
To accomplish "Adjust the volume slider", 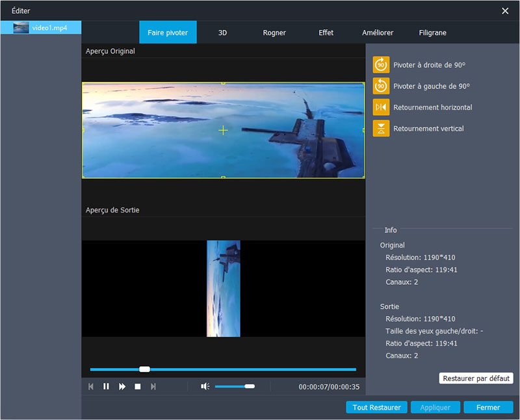I will click(235, 386).
